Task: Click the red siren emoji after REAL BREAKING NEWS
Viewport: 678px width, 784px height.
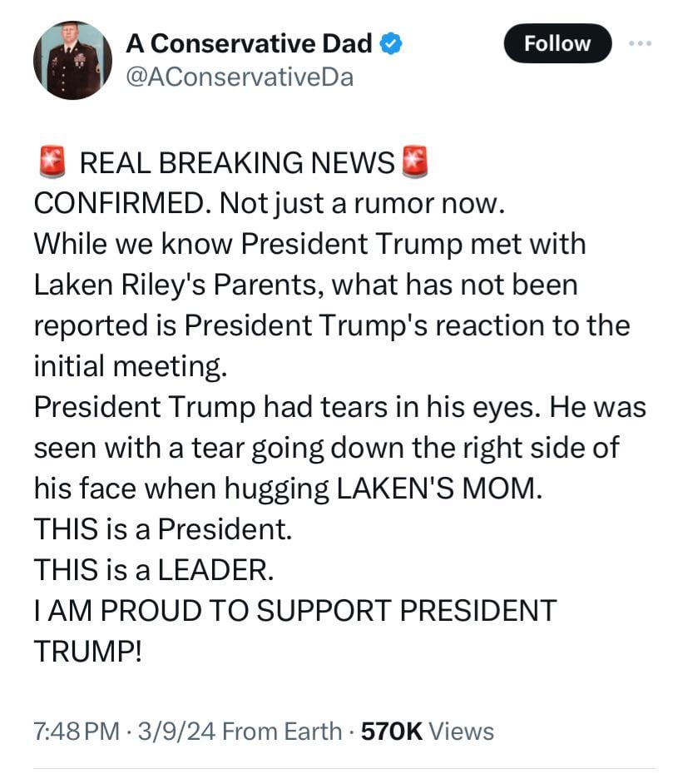Action: (x=414, y=162)
